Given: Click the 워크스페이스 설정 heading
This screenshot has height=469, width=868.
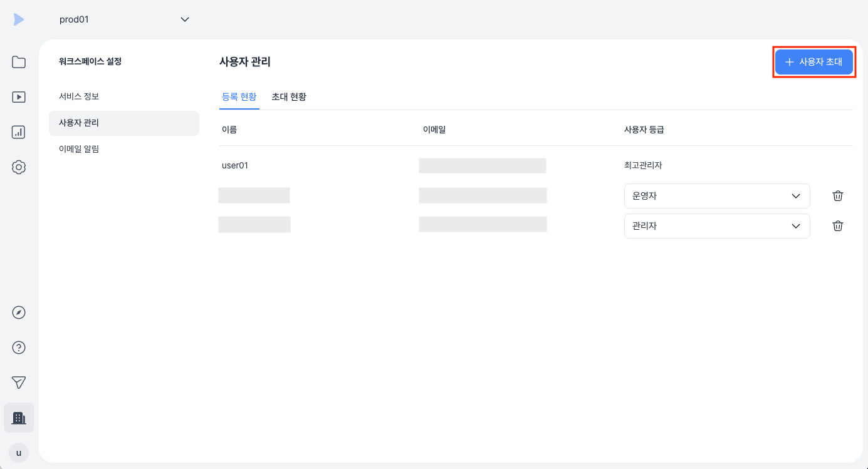Looking at the screenshot, I should point(90,62).
